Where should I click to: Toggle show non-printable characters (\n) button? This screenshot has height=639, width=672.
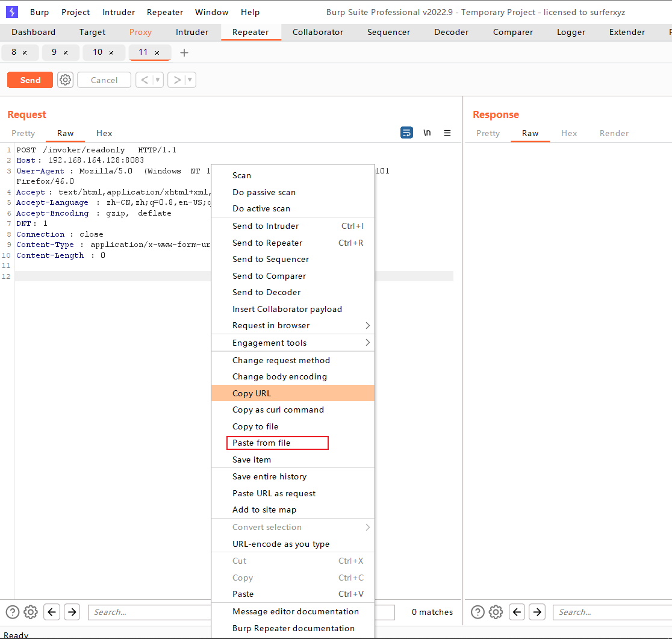pos(427,133)
